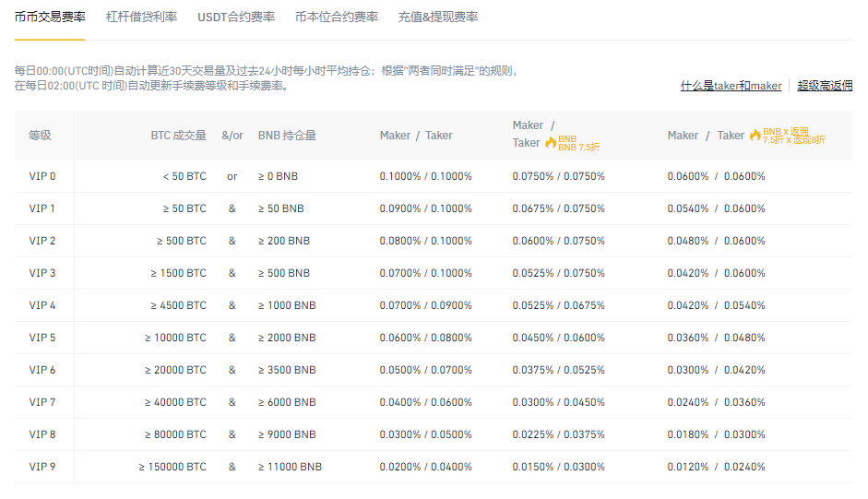The width and height of the screenshot is (868, 499).
Task: Go to the 充值&提现费率 tab
Action: click(x=437, y=17)
